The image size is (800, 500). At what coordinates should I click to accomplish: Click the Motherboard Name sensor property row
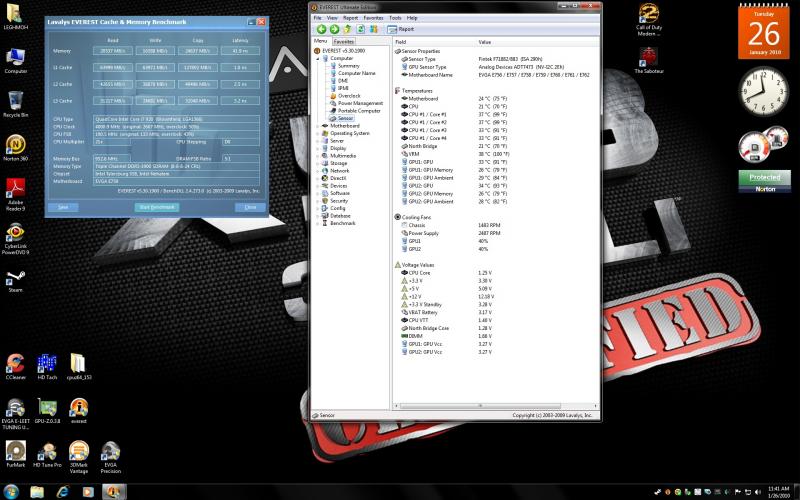(x=495, y=74)
